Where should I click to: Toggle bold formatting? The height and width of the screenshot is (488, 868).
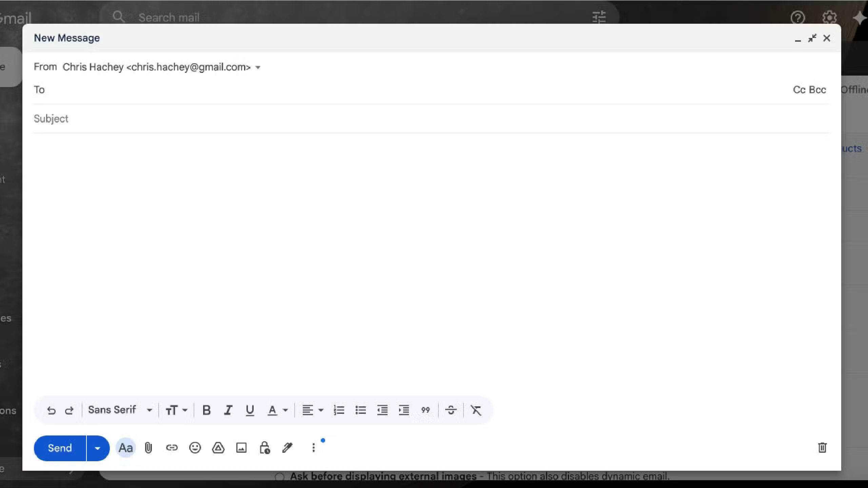tap(206, 410)
